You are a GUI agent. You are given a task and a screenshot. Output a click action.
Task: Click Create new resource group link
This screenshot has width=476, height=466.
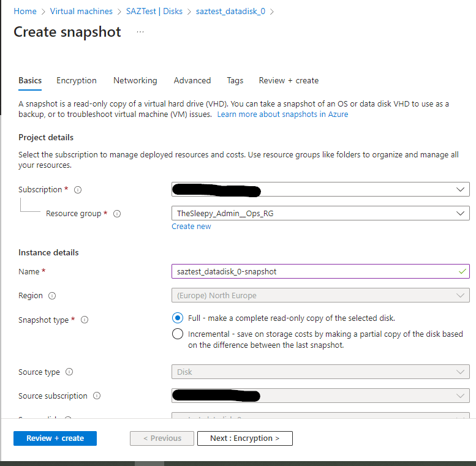(191, 227)
